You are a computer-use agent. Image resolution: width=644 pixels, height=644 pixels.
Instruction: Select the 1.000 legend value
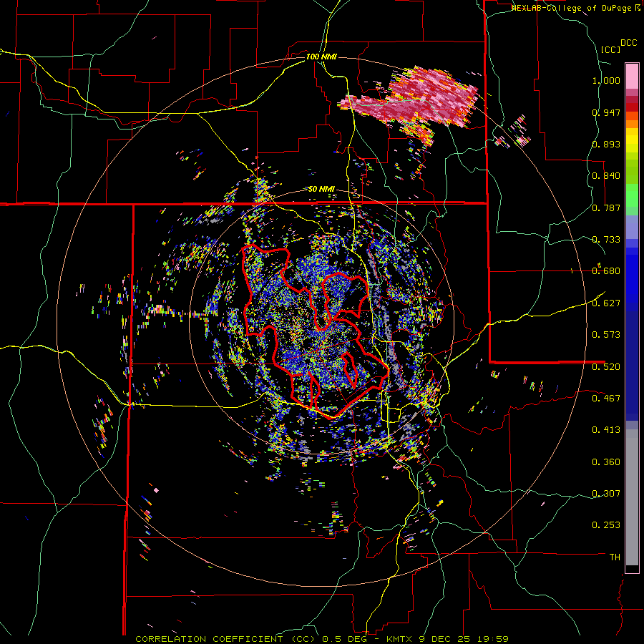(606, 80)
